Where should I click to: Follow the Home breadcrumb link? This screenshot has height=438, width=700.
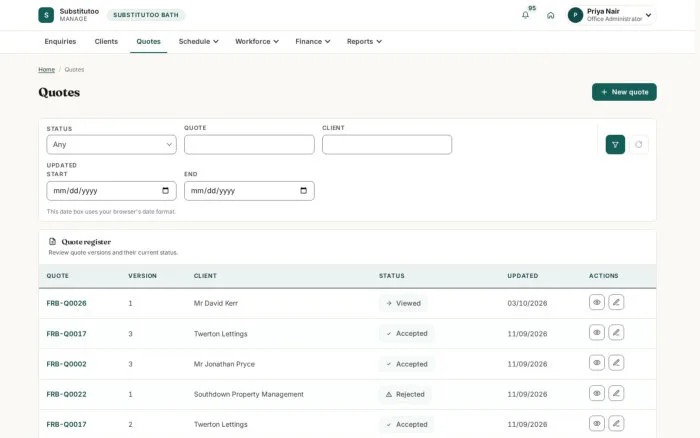click(x=46, y=70)
